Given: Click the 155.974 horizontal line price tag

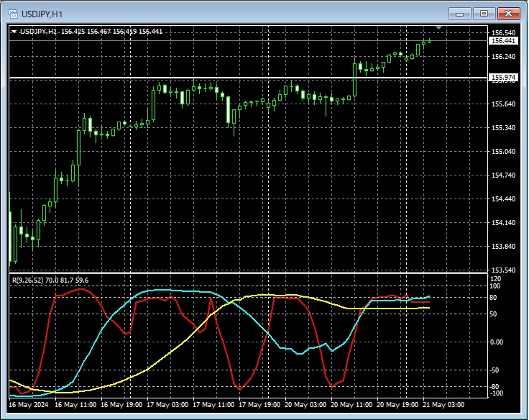Looking at the screenshot, I should point(502,78).
